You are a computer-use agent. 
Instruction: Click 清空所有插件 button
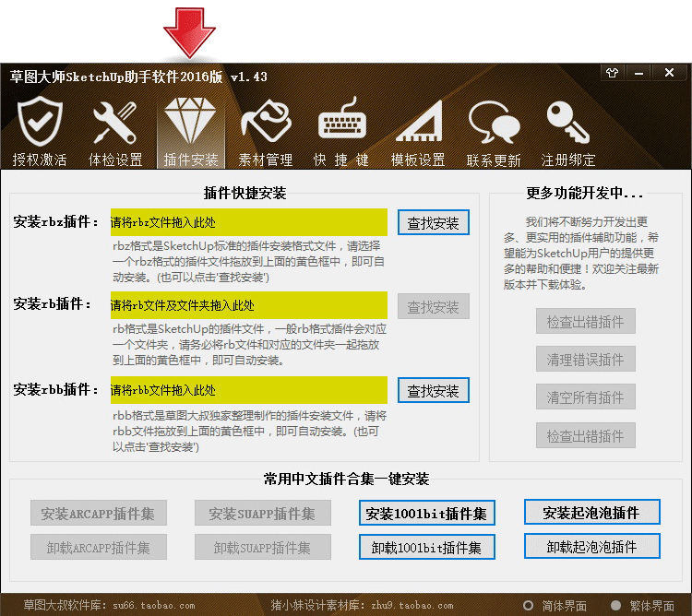(x=586, y=397)
